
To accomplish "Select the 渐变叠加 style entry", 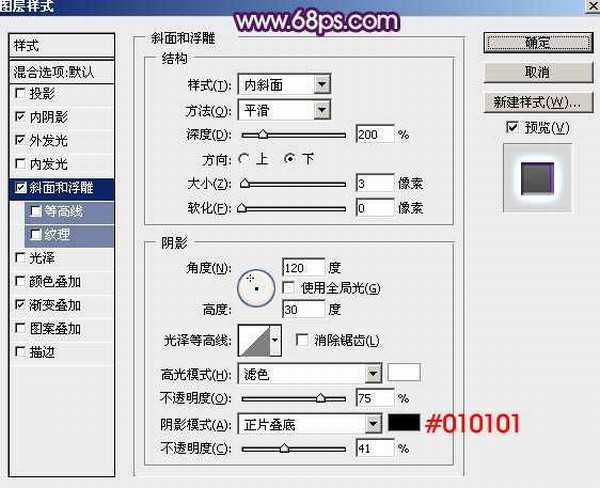I will point(55,305).
